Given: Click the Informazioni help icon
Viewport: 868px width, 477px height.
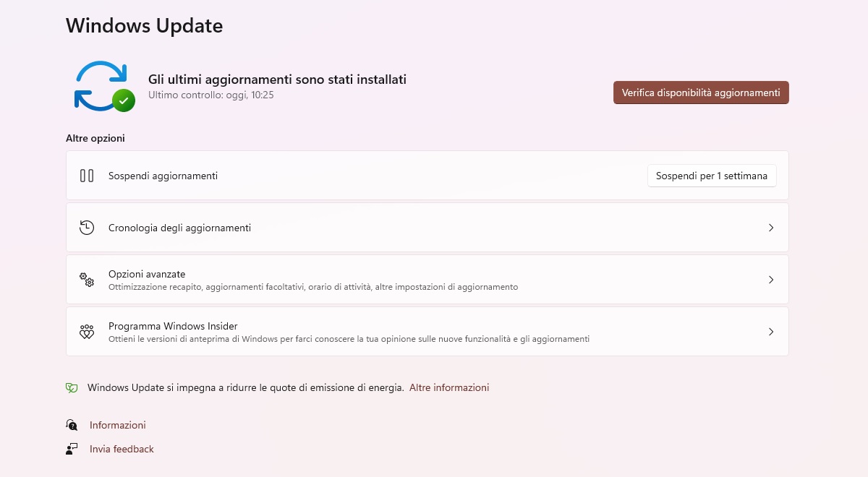Looking at the screenshot, I should click(x=72, y=425).
